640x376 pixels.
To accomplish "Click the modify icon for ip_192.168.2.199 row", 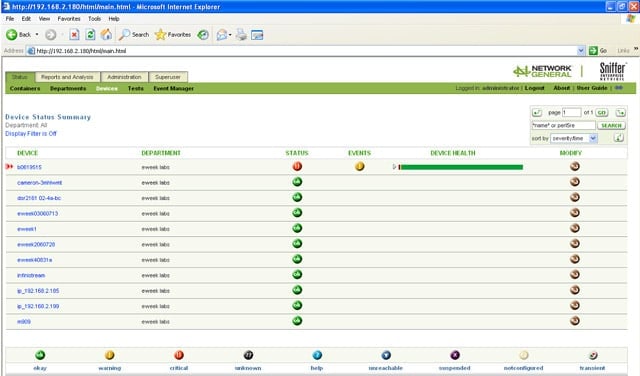I will [x=575, y=305].
